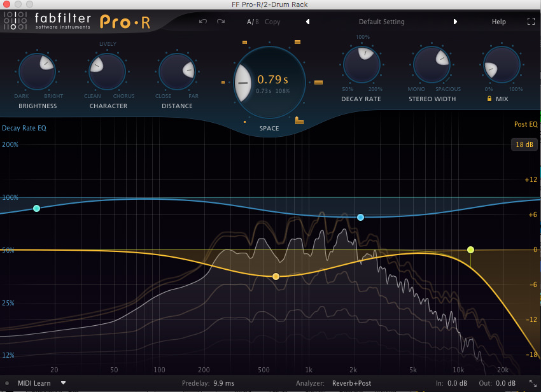Viewport: 541px width, 392px height.
Task: Click the Decay Rate knob
Action: coord(362,64)
